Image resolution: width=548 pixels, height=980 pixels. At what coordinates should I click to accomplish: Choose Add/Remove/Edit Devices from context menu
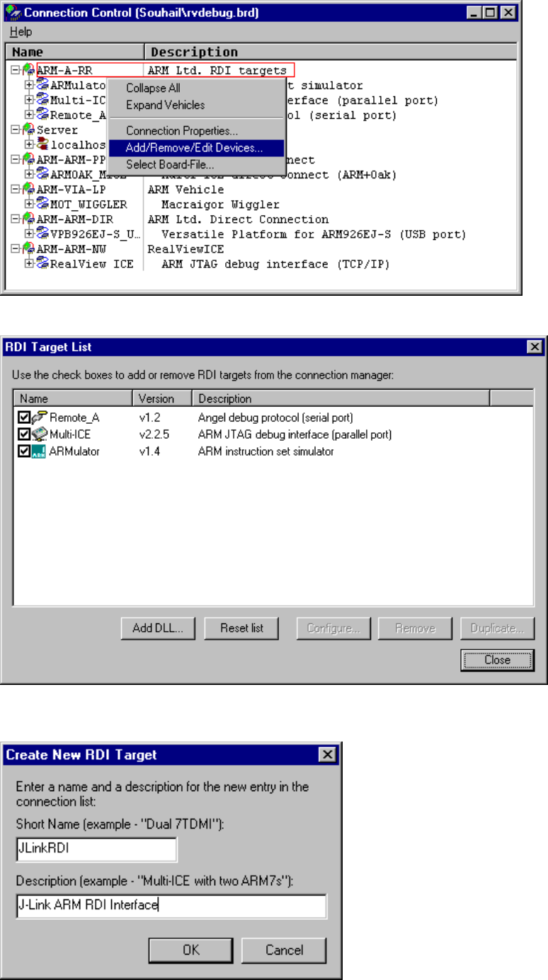[195, 148]
